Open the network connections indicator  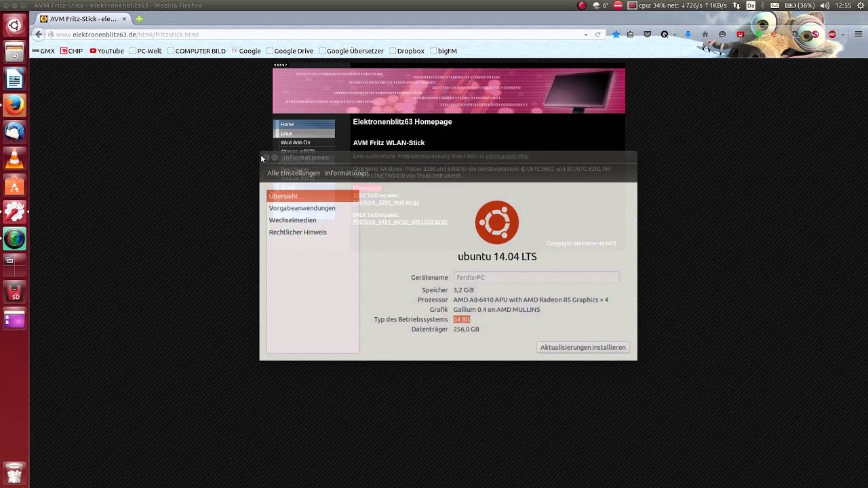(x=737, y=5)
